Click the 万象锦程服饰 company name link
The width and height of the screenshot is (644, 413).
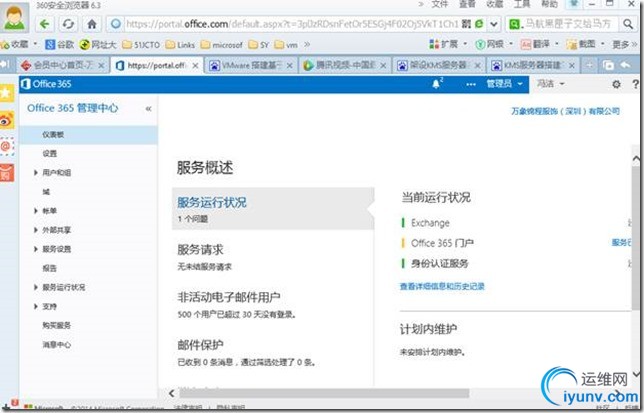[565, 111]
